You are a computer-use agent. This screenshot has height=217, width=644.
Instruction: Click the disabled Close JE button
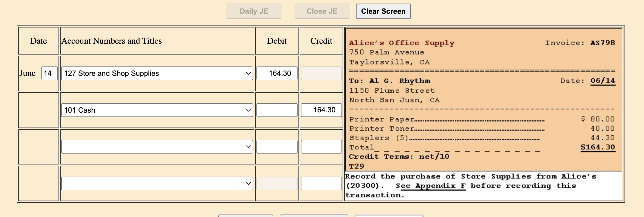coord(322,11)
